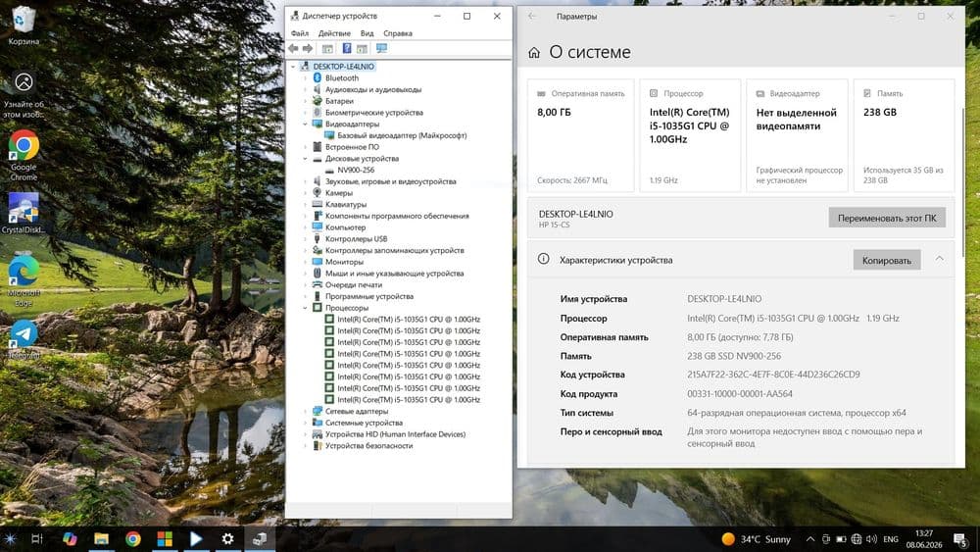Expand arrow beside Сетевые адаптеры
980x552 pixels.
tap(305, 411)
